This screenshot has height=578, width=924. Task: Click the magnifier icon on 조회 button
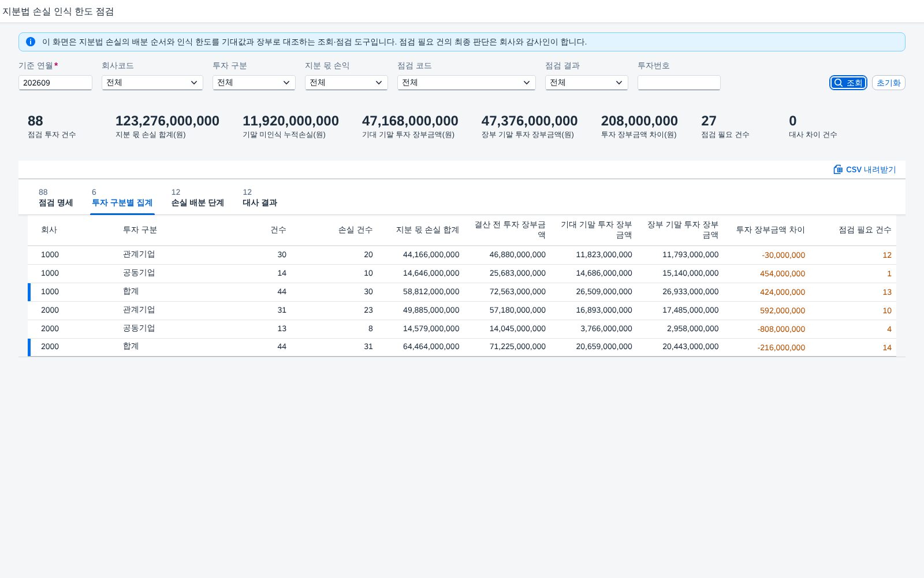tap(839, 83)
